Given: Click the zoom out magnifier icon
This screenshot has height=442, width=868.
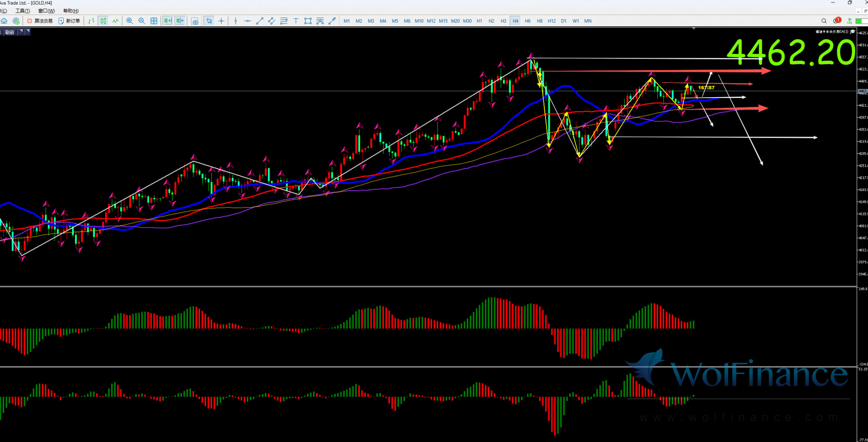Looking at the screenshot, I should pyautogui.click(x=142, y=21).
